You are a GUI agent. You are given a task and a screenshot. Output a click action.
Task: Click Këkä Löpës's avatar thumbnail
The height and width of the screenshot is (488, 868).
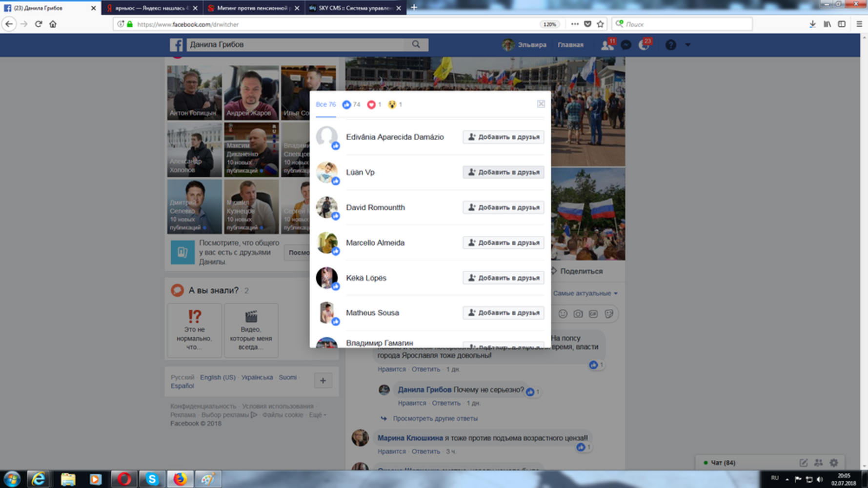[x=327, y=278]
